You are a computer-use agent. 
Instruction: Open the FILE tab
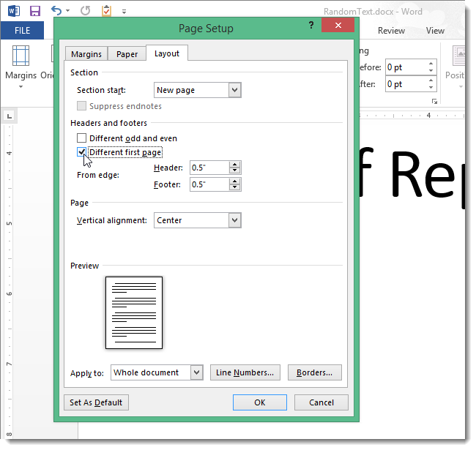(x=22, y=30)
